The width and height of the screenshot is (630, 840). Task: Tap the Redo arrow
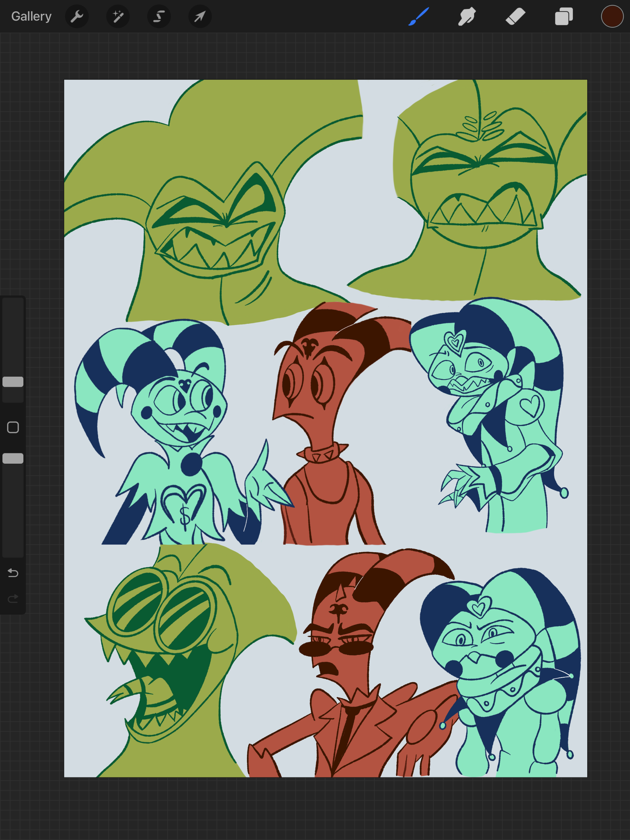(x=13, y=599)
